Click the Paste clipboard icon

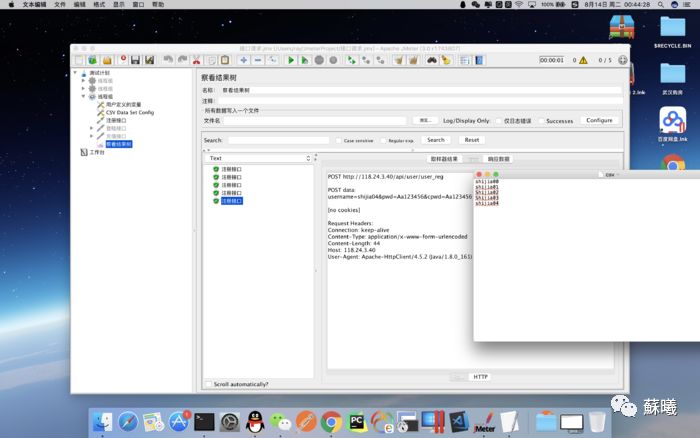[225, 60]
